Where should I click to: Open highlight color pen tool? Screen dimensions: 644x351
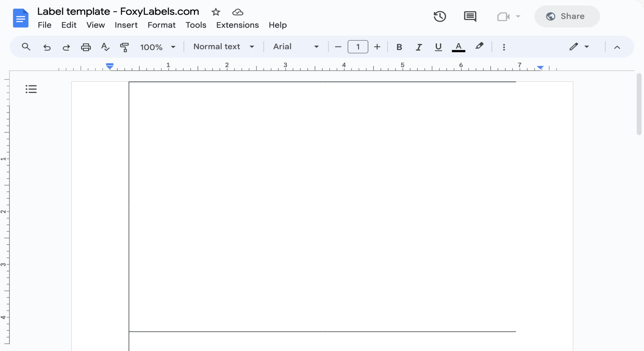479,47
